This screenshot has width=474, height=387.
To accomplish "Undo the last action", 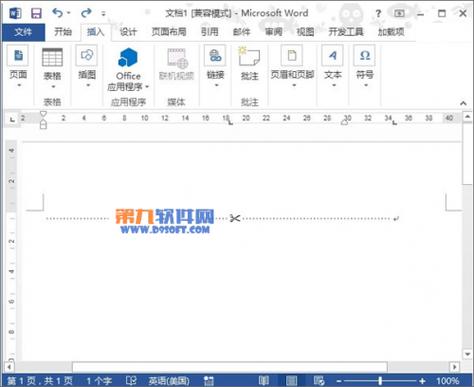I will 57,13.
